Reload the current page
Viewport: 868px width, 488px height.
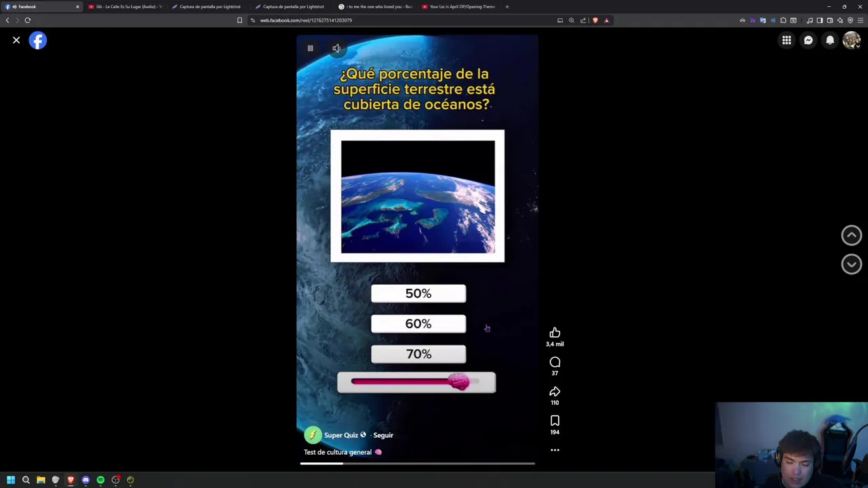tap(28, 20)
